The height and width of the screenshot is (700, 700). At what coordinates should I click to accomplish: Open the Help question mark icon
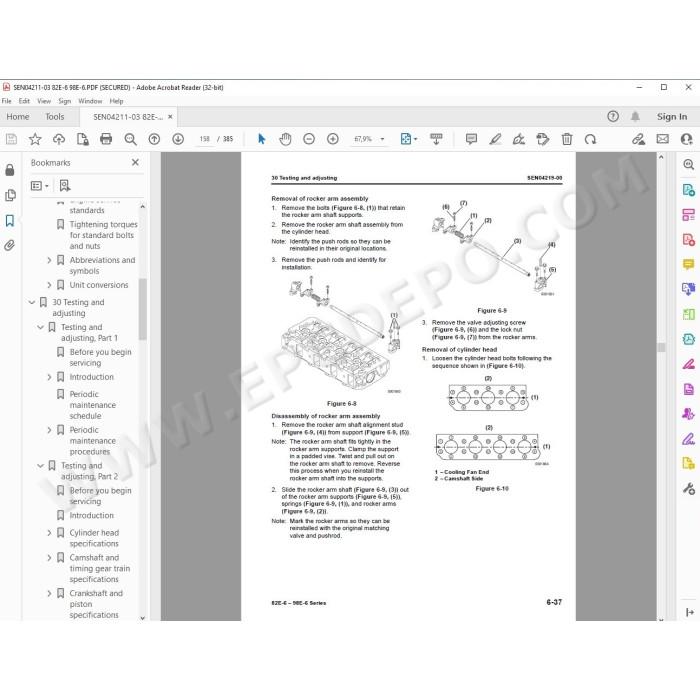coord(613,117)
